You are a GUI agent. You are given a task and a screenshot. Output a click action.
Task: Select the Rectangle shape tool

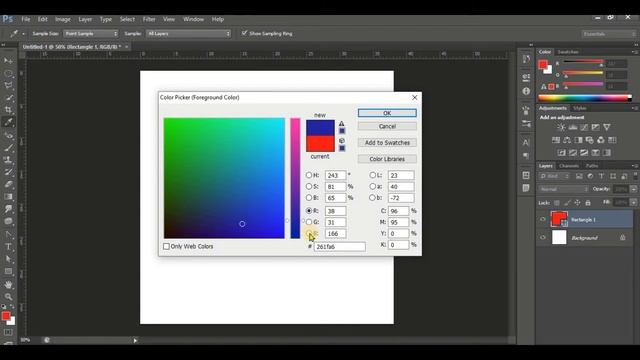[8, 271]
